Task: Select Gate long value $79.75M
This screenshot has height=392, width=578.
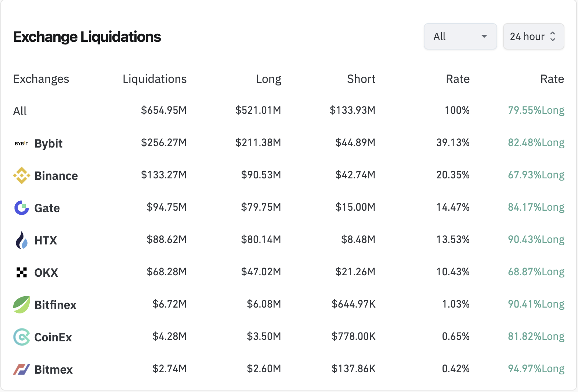Action: coord(261,207)
